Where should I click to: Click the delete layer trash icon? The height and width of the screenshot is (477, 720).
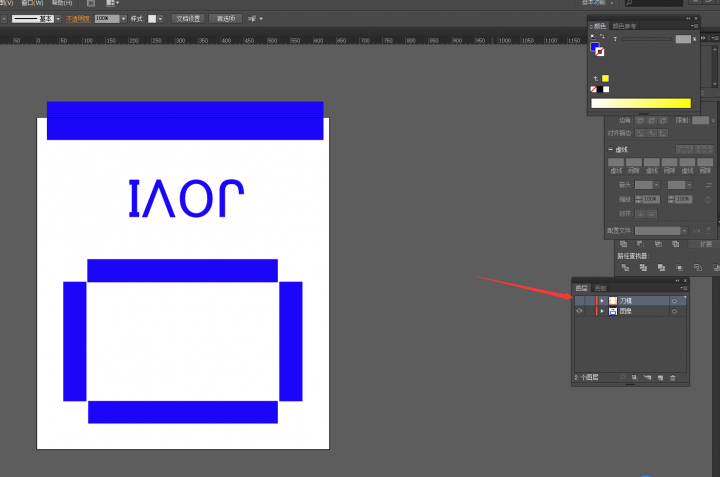tap(673, 378)
